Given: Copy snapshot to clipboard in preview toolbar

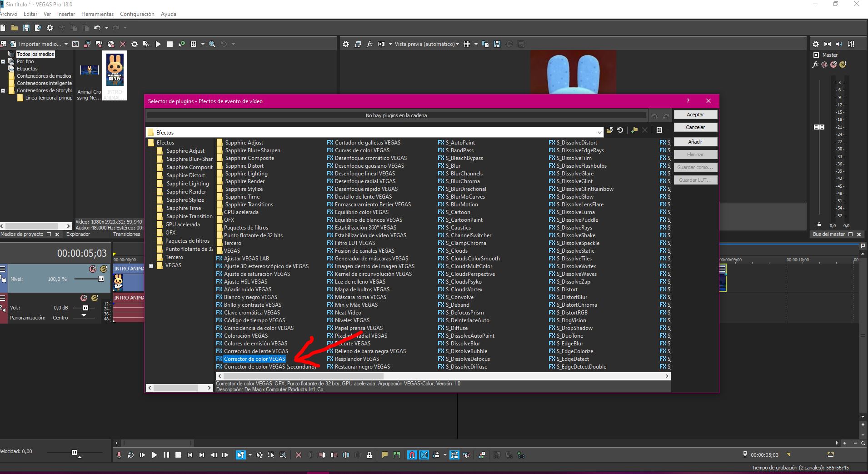Looking at the screenshot, I should click(x=485, y=44).
